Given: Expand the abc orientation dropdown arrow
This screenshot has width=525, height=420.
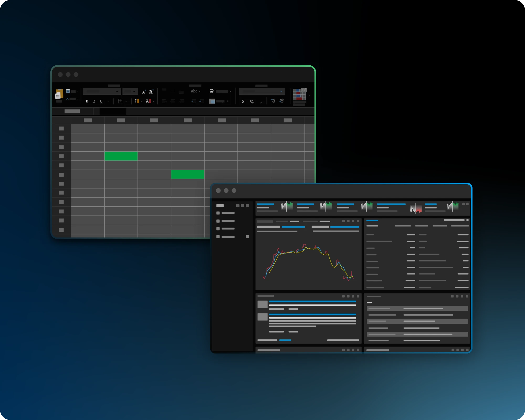Looking at the screenshot, I should pyautogui.click(x=200, y=91).
